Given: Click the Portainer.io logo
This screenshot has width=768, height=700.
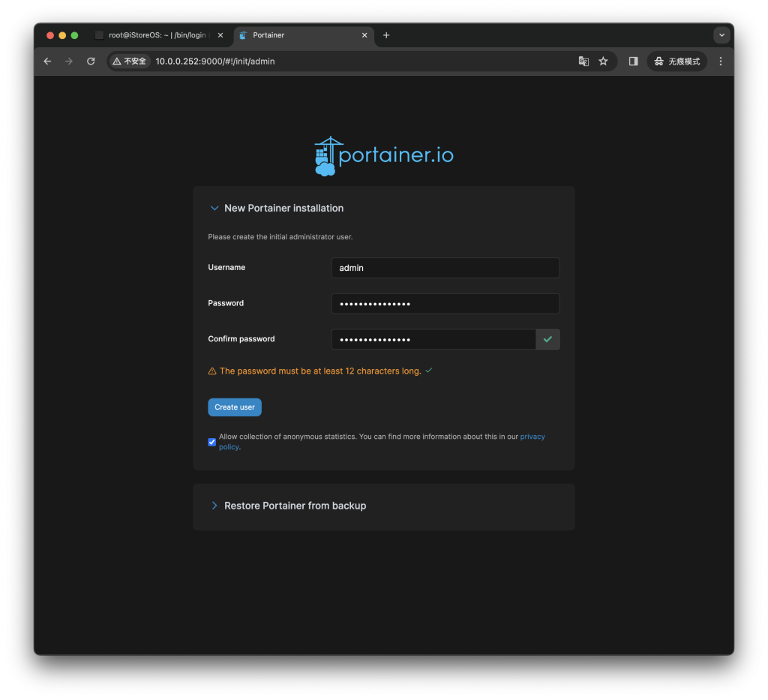Looking at the screenshot, I should click(x=383, y=156).
